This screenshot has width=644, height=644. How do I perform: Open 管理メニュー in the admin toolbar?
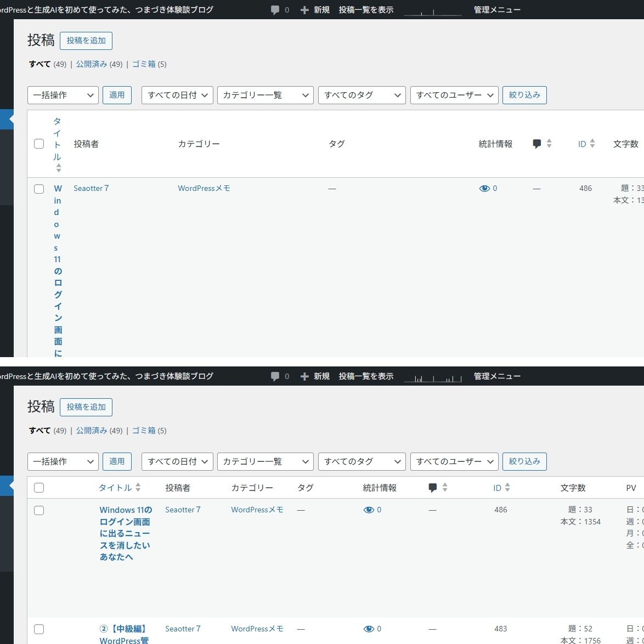coord(496,376)
